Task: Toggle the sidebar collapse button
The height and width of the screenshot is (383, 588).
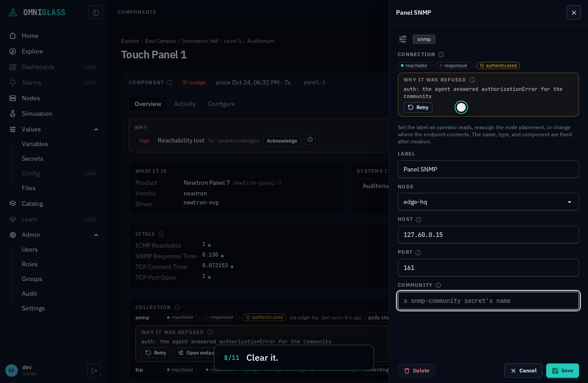Action: [x=96, y=12]
